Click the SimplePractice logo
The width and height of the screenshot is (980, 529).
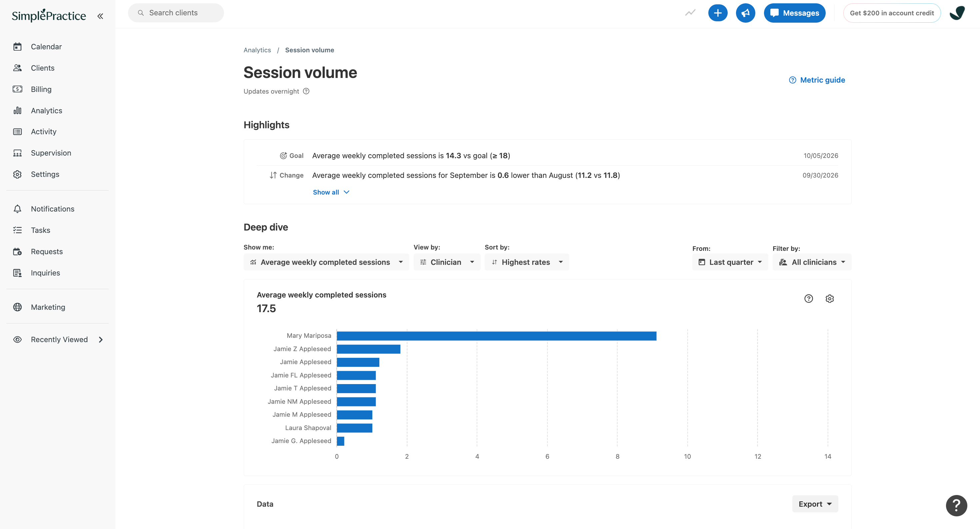[x=49, y=15]
